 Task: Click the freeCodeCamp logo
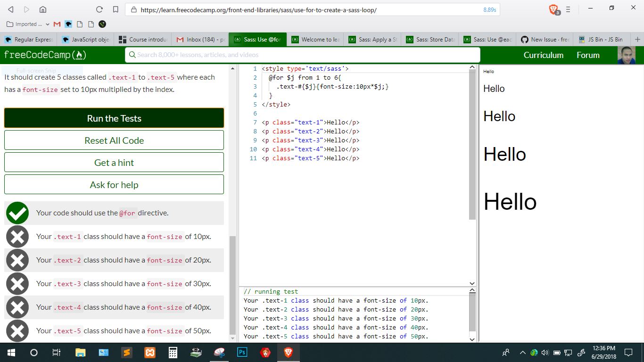[45, 55]
